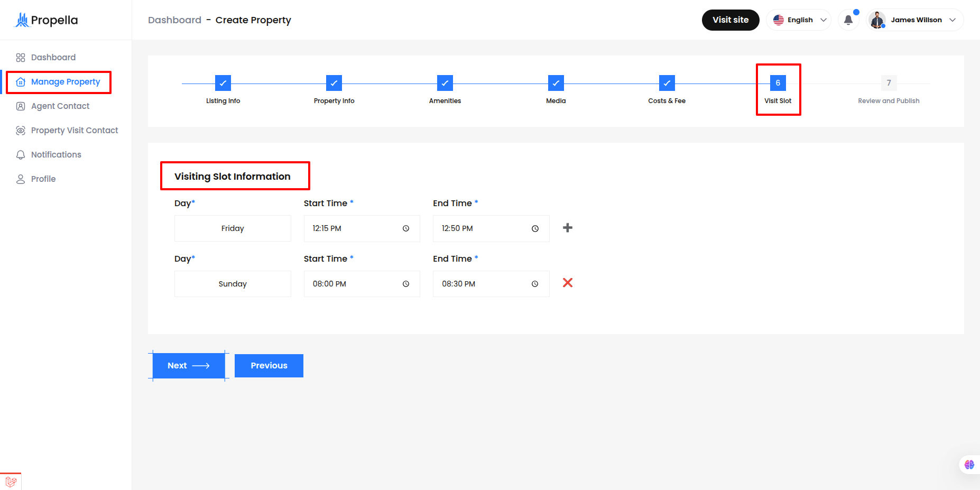This screenshot has width=980, height=490.
Task: Expand James Willson account menu chevron
Action: pos(953,20)
